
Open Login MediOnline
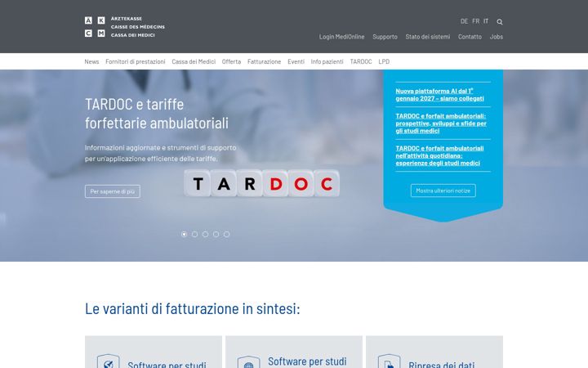[341, 37]
